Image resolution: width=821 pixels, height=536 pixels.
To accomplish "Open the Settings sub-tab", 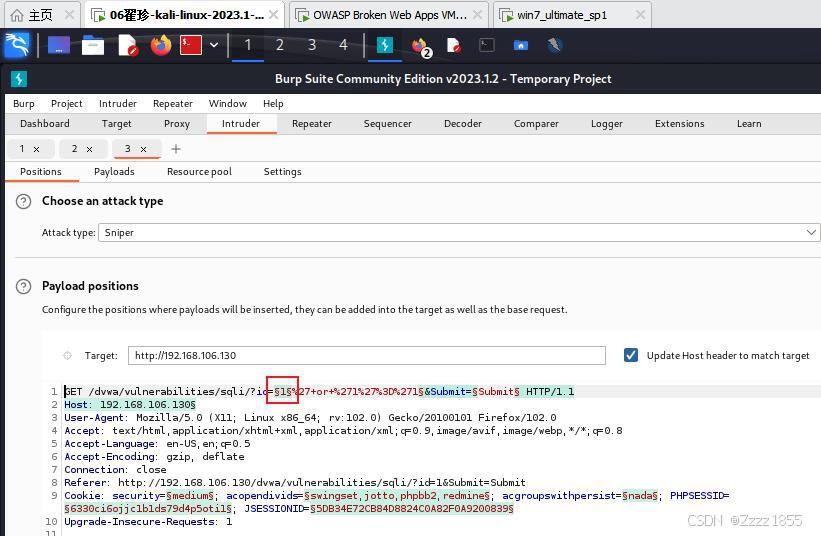I will (282, 172).
